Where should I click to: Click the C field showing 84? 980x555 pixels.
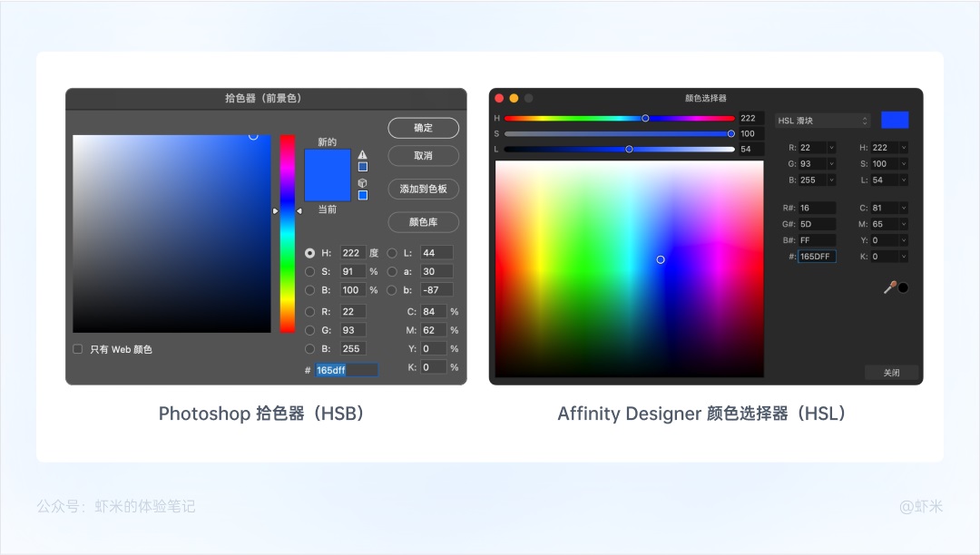434,312
